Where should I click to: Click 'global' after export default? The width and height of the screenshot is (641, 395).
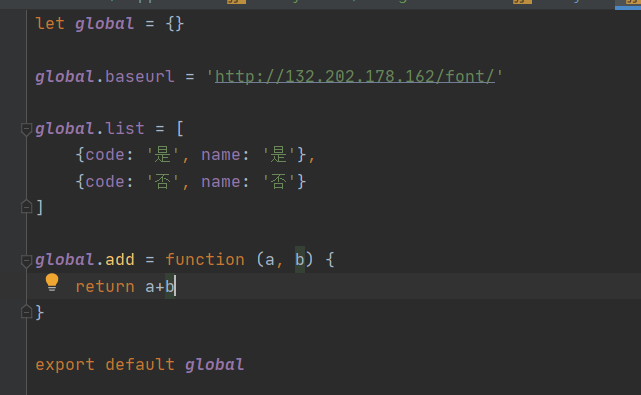(x=214, y=364)
